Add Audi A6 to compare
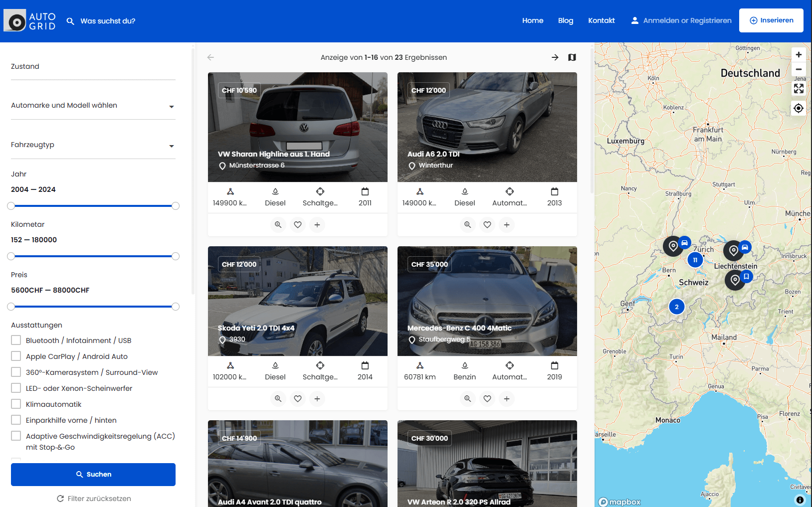 [507, 225]
